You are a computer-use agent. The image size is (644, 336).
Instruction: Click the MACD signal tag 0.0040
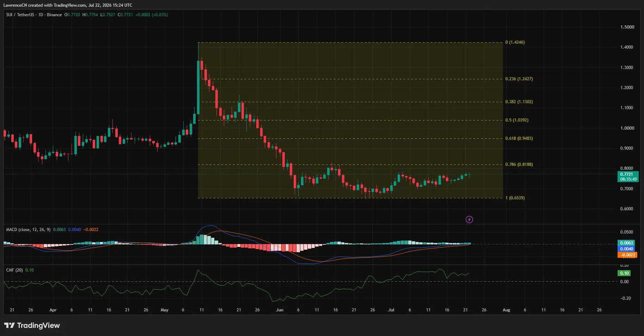(x=626, y=249)
